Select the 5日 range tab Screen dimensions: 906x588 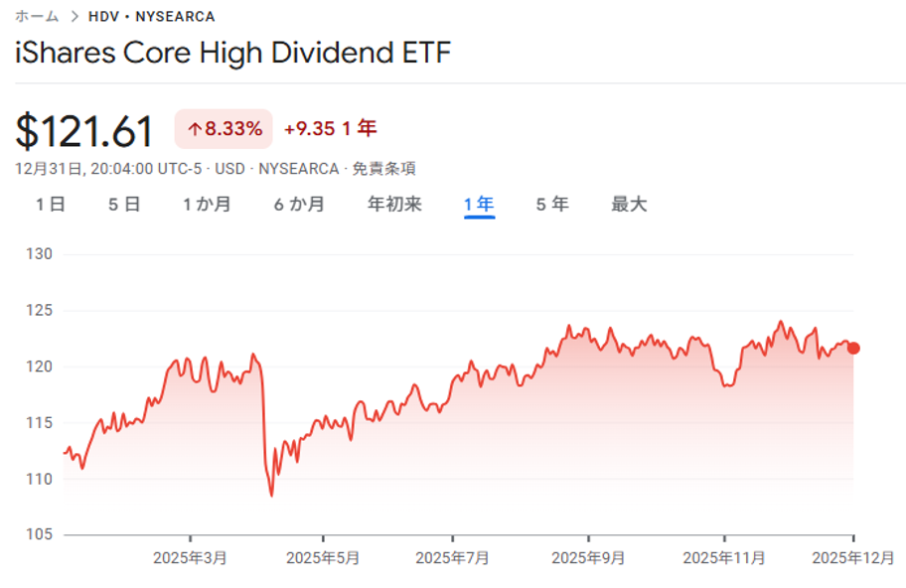click(x=124, y=205)
